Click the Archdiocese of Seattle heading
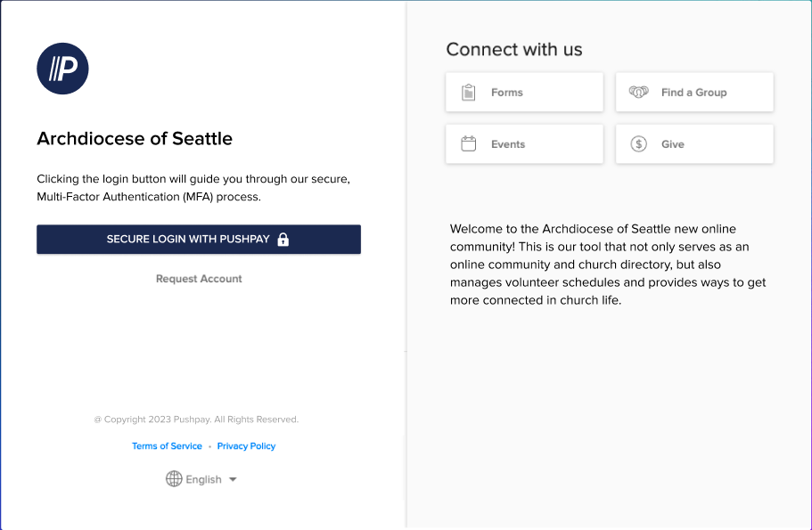Image resolution: width=812 pixels, height=530 pixels. 135,139
